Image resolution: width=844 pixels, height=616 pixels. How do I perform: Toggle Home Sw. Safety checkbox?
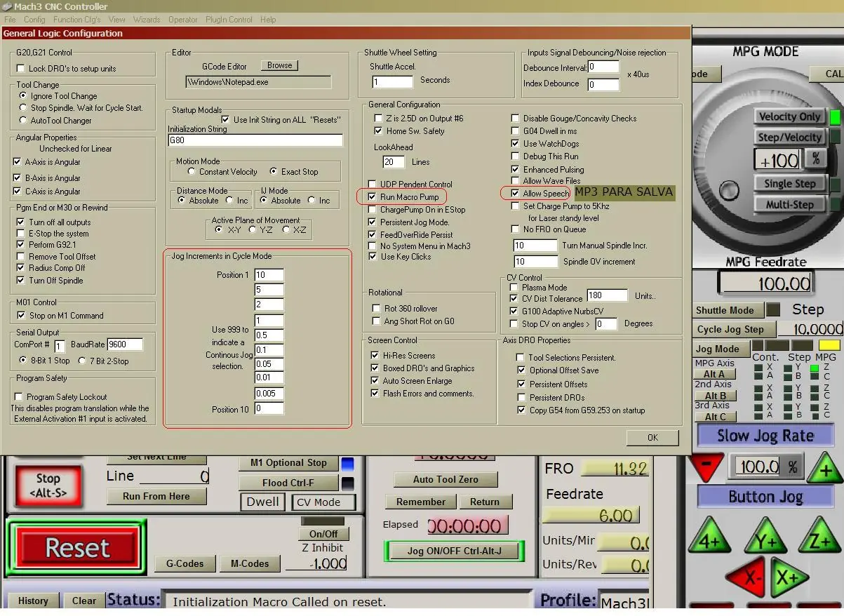379,131
